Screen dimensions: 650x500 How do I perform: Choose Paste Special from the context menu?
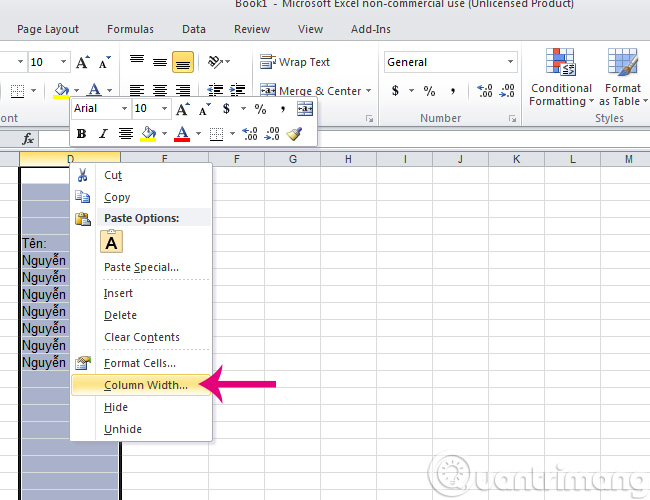click(x=141, y=267)
